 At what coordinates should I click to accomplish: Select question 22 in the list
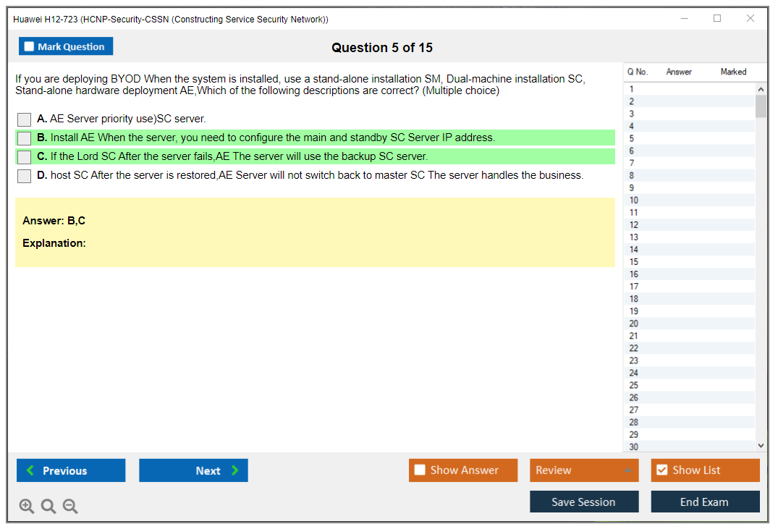click(634, 348)
